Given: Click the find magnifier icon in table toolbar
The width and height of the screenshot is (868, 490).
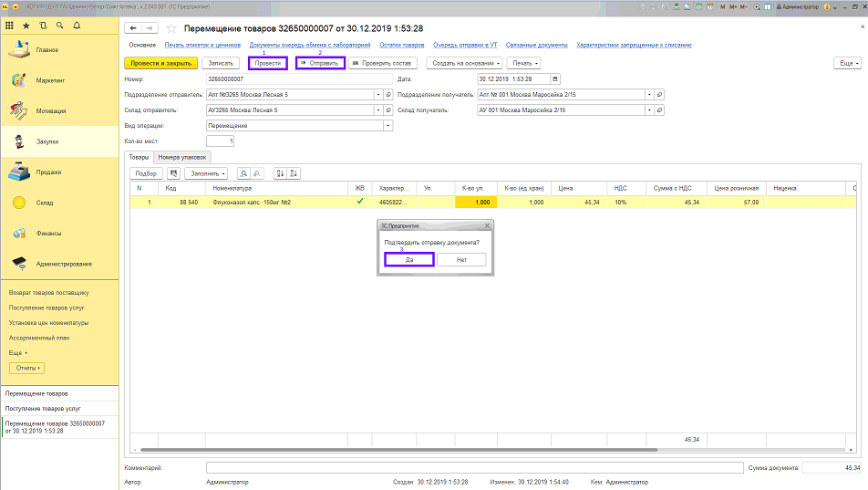Looking at the screenshot, I should [244, 172].
